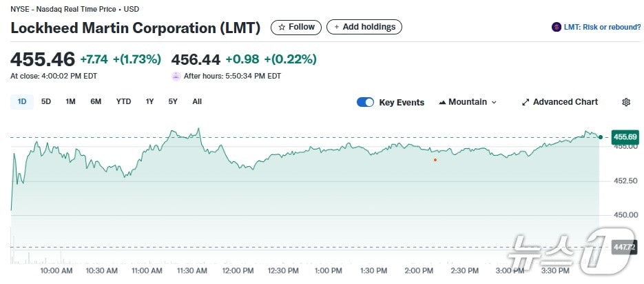Open chart settings gear icon
Screen dimensions: 644x284
(626, 102)
